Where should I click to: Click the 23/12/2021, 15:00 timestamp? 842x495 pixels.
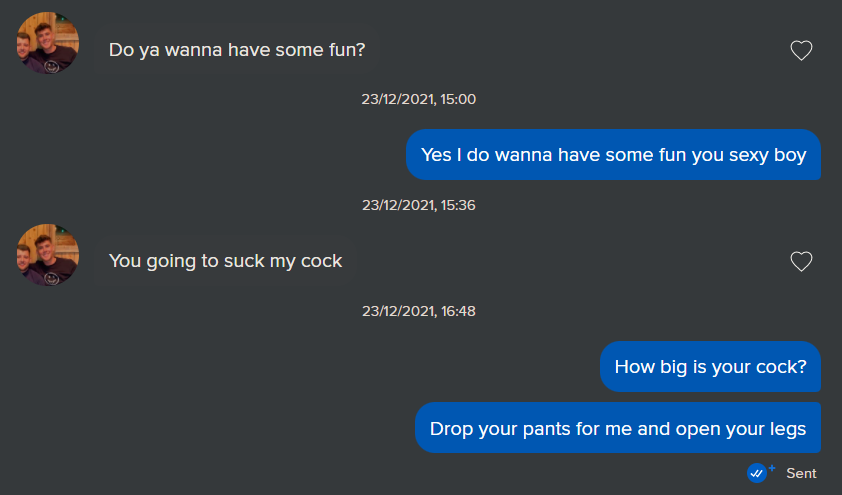[419, 99]
